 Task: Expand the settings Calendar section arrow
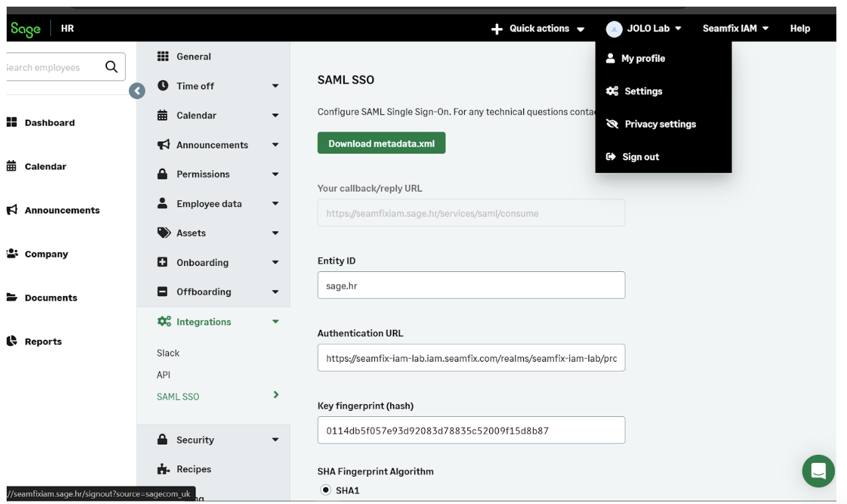tap(275, 115)
